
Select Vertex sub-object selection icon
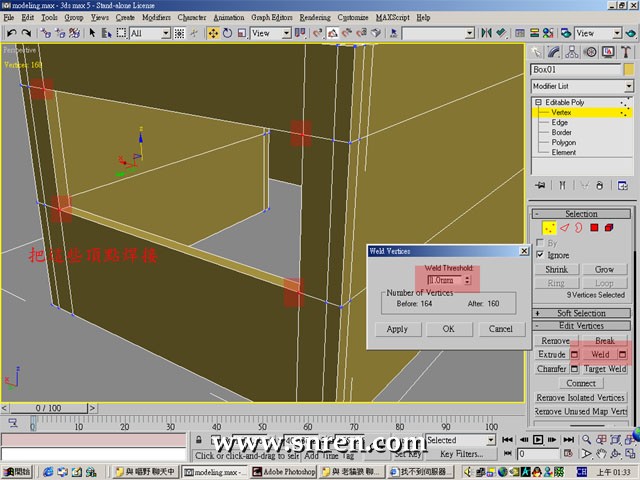(549, 228)
